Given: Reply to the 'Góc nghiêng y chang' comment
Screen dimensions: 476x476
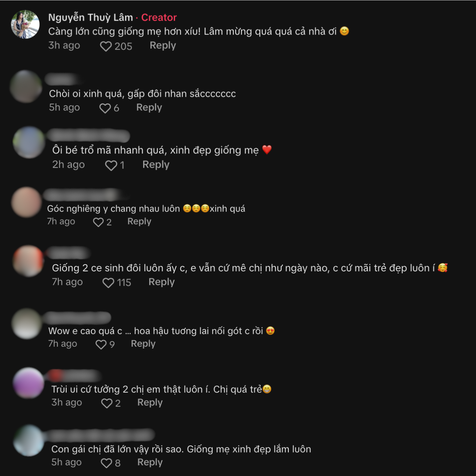Looking at the screenshot, I should click(x=139, y=221).
